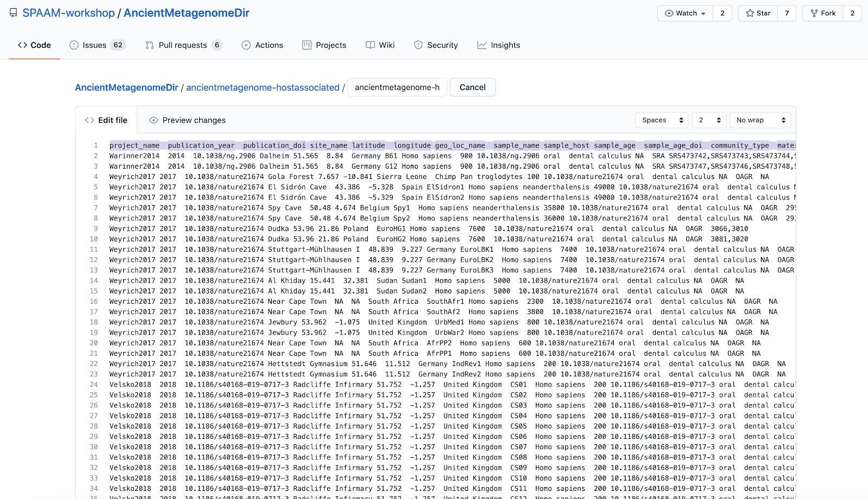Click the Wiki book icon
The image size is (868, 499).
[370, 45]
